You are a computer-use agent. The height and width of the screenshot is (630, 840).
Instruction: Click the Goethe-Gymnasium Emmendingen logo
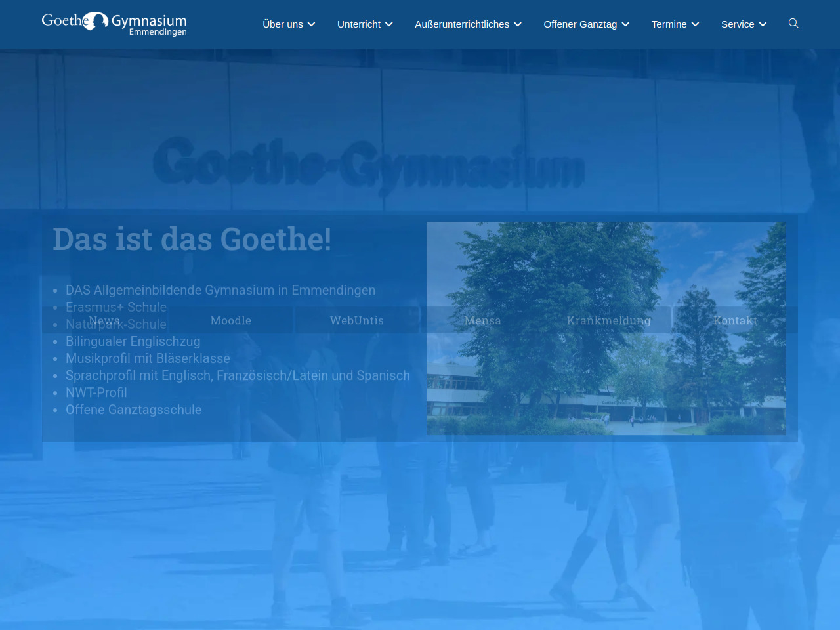114,24
